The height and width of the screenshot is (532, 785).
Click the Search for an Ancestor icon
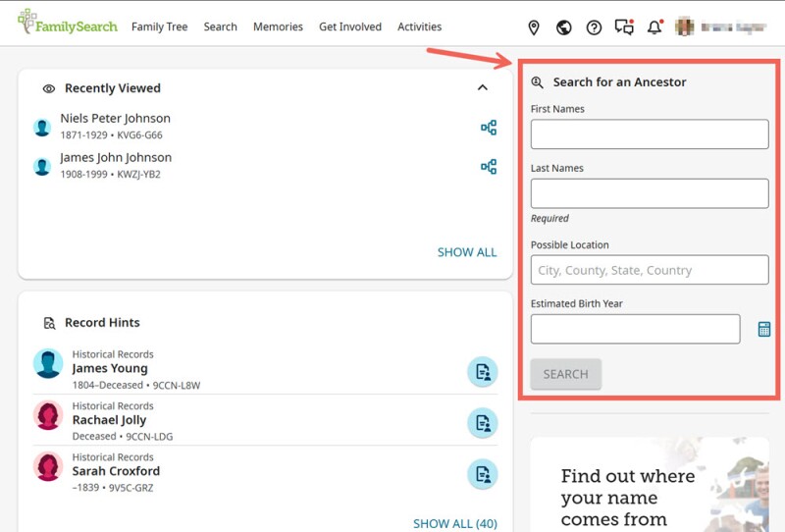(537, 82)
